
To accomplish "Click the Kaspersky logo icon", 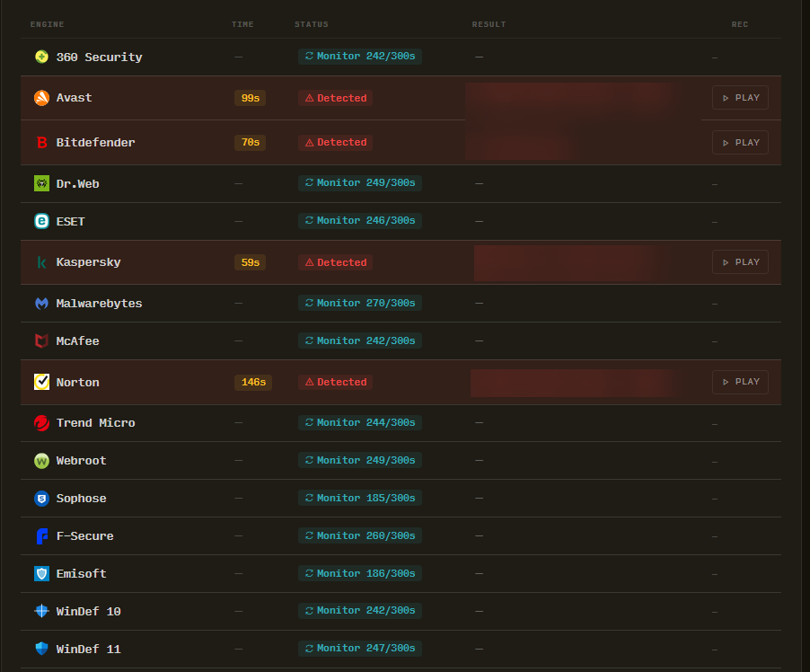I will (42, 262).
